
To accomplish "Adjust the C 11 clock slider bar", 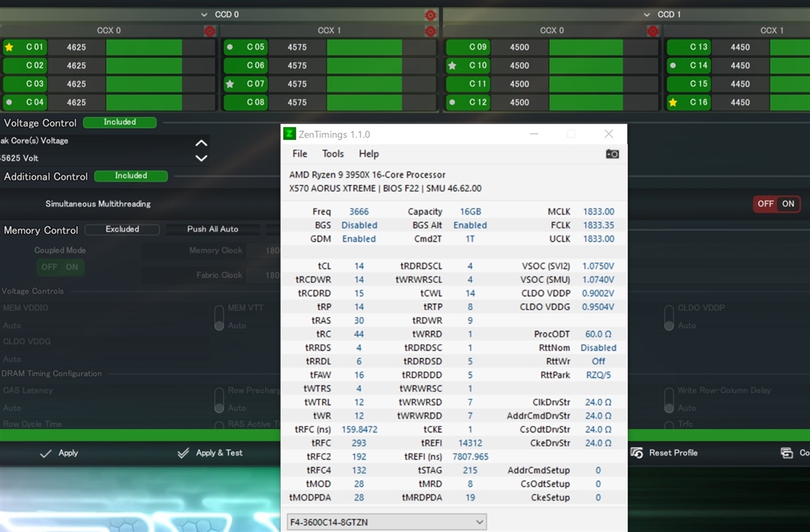I will click(604, 84).
